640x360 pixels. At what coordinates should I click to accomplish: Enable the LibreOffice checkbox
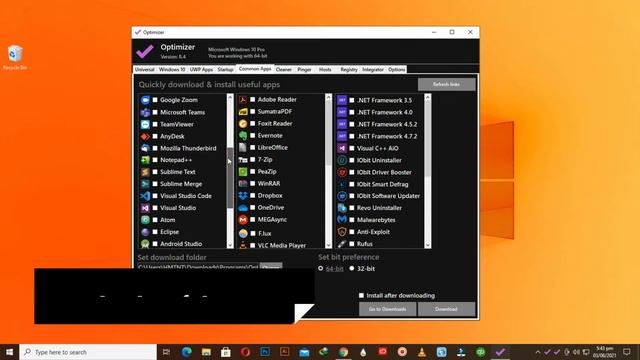point(253,147)
